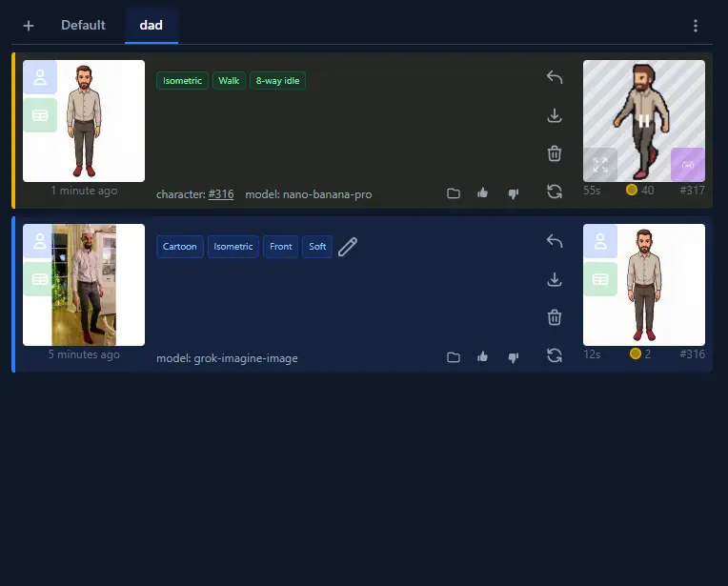Thumbs up the grok-imagine-image result

483,357
